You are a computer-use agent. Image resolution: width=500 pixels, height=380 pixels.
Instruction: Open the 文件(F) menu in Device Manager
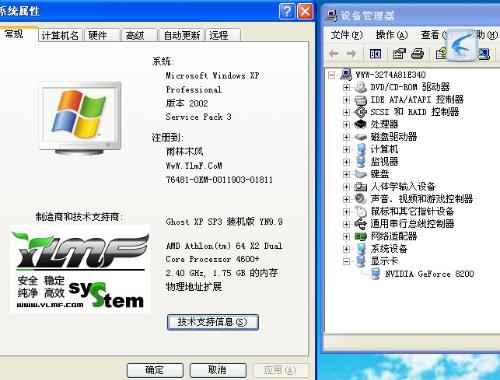346,35
